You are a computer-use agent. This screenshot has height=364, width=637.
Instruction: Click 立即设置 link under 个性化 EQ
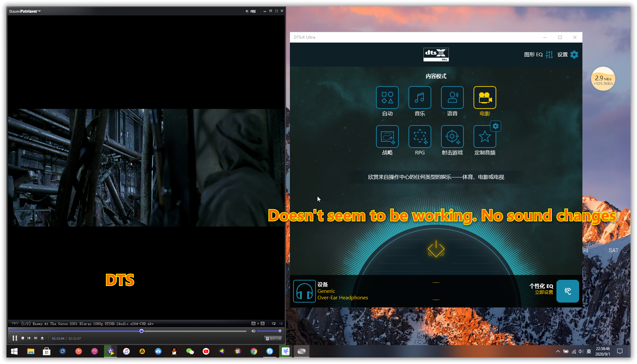point(544,292)
